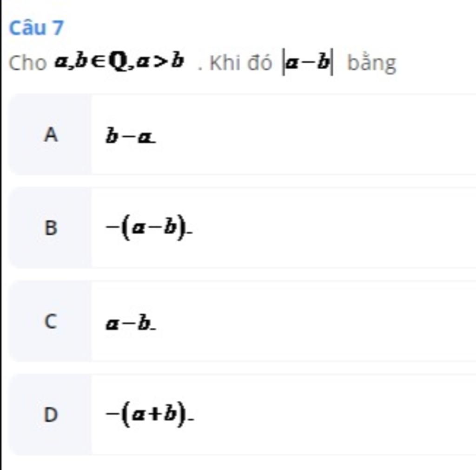Viewport: 476px width, 470px height.
Task: Choose the letter D label box
Action: point(50,415)
